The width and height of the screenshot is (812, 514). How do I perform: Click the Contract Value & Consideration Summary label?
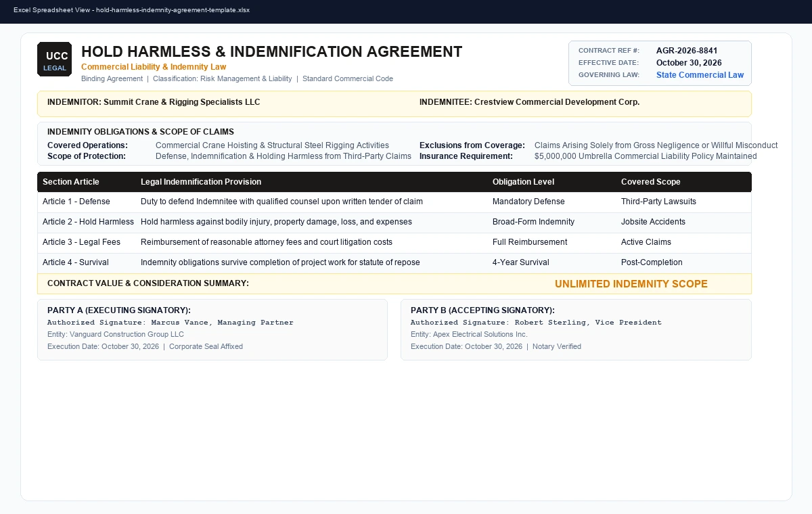148,283
